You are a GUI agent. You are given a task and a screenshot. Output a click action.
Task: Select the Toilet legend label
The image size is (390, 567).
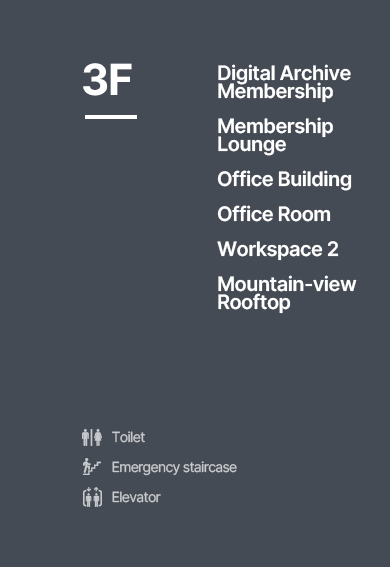(128, 437)
